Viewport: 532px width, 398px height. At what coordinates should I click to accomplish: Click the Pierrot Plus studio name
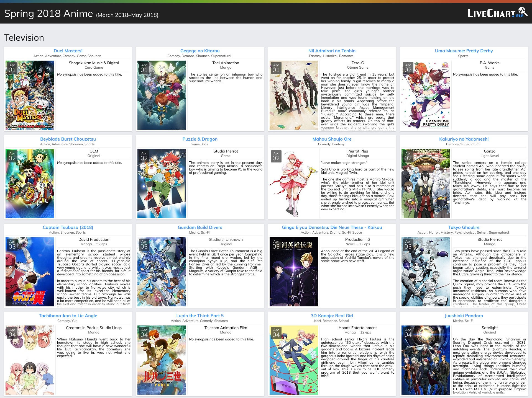358,151
